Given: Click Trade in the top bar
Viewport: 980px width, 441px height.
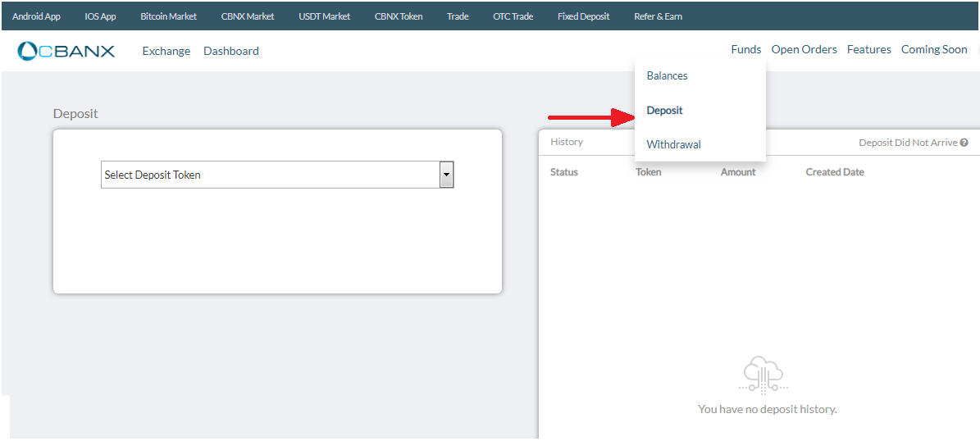Looking at the screenshot, I should 458,16.
